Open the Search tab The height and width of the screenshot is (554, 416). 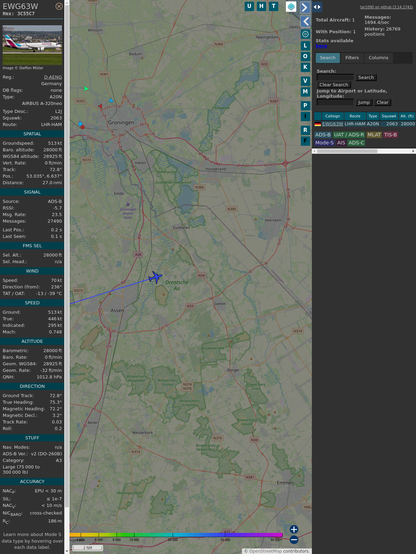coord(328,58)
